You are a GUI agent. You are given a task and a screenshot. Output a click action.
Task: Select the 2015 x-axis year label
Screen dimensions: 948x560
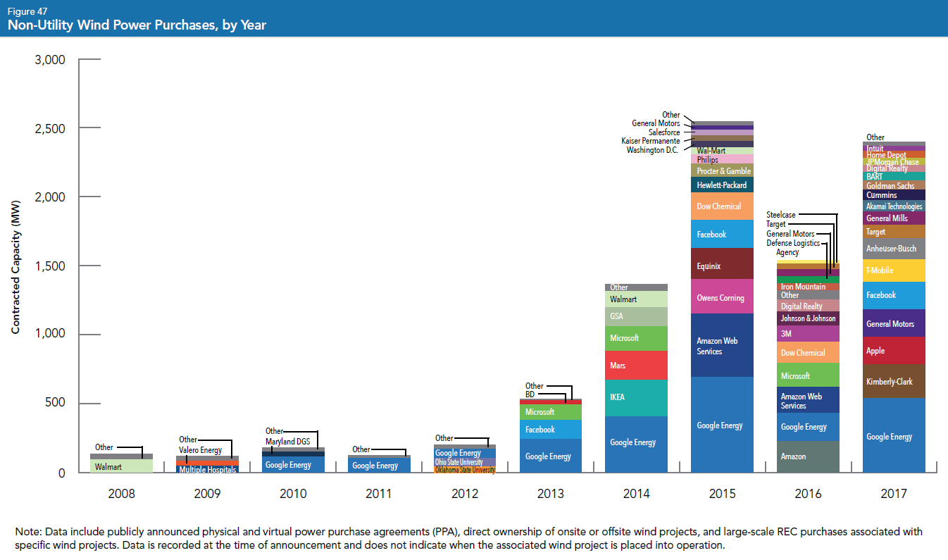[722, 494]
